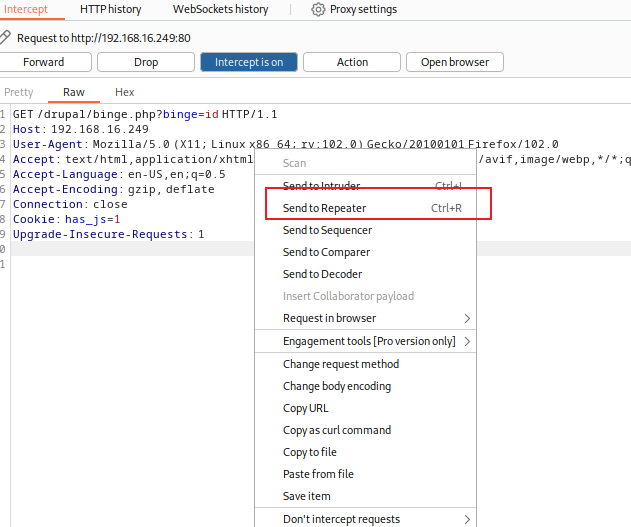Click the Cookie: has_js=1 line
This screenshot has height=527, width=631.
(66, 219)
